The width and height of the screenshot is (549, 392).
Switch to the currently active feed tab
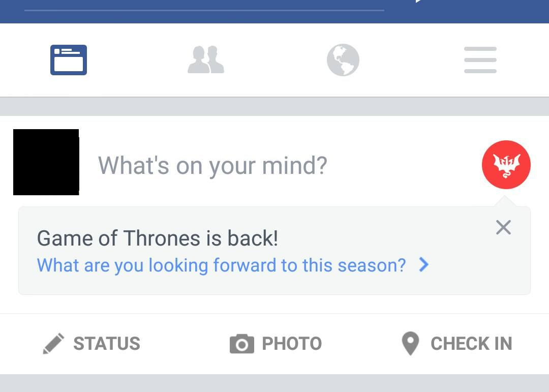(69, 59)
